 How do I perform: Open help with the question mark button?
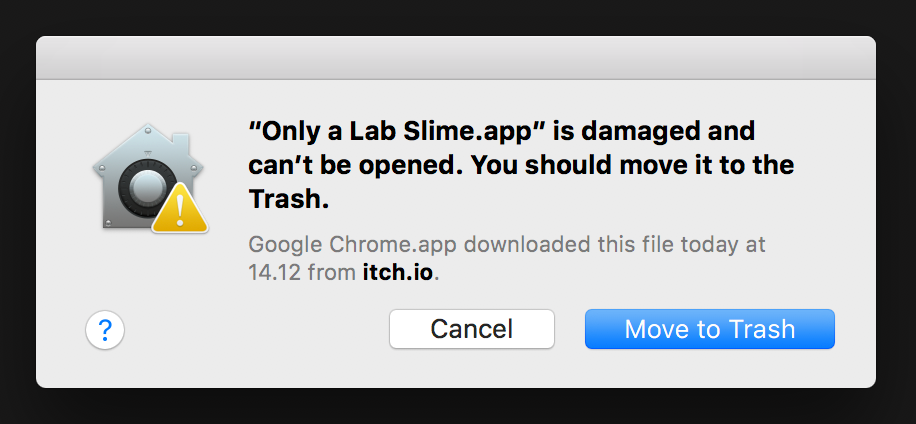click(x=105, y=330)
